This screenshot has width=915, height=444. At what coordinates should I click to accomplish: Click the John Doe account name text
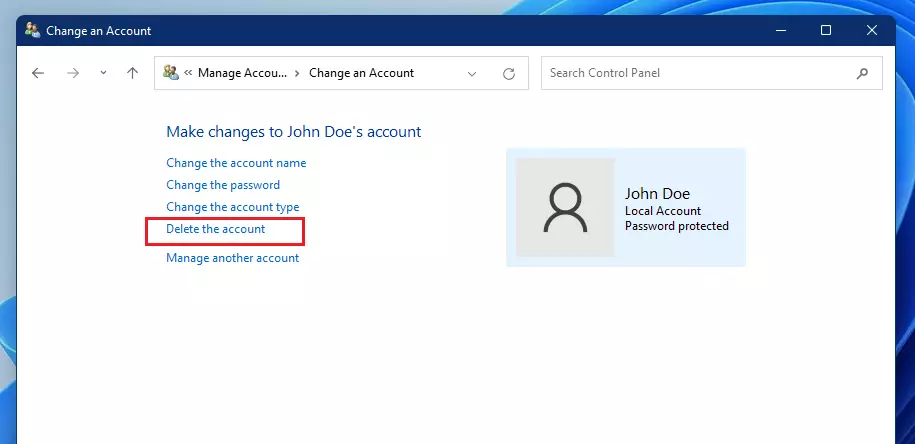(x=657, y=194)
